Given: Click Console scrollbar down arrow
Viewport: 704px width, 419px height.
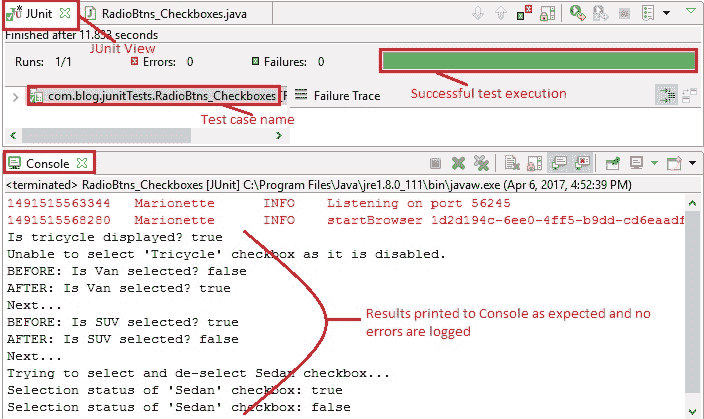Looking at the screenshot, I should click(692, 411).
